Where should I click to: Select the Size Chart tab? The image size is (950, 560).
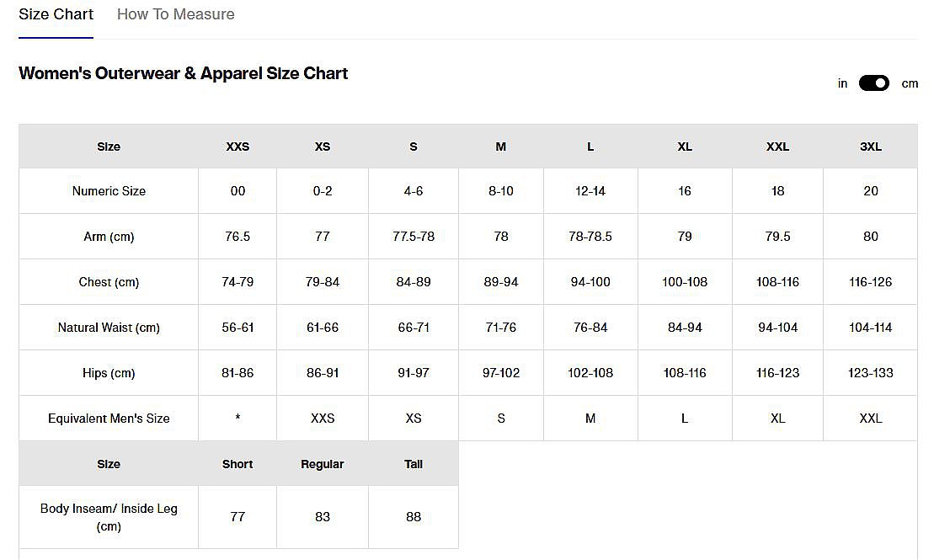56,14
